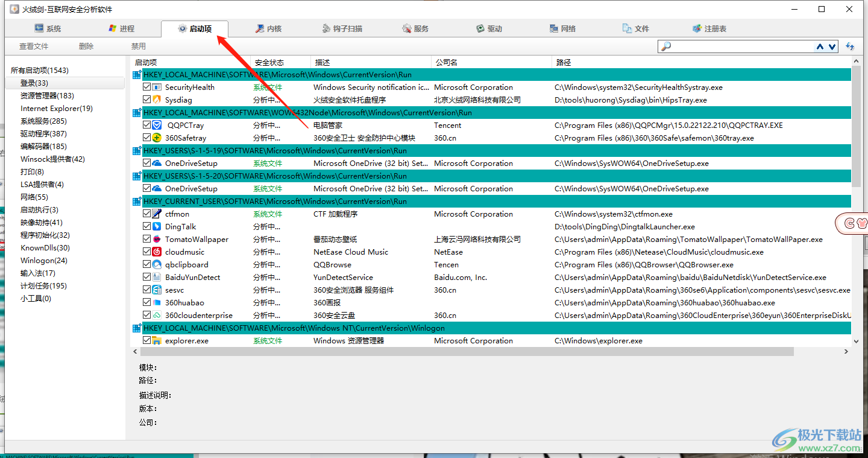The width and height of the screenshot is (868, 458).
Task: Select 计划任务(195) category
Action: pos(43,286)
